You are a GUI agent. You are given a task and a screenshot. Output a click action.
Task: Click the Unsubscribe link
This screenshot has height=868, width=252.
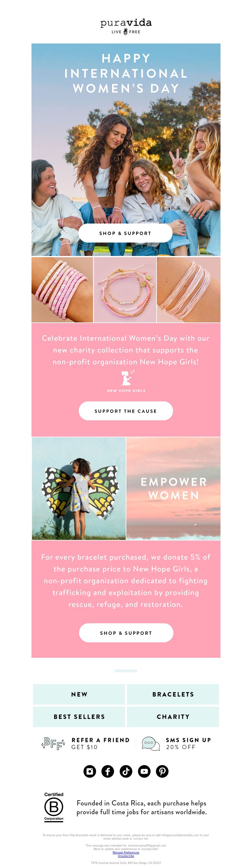click(x=126, y=856)
